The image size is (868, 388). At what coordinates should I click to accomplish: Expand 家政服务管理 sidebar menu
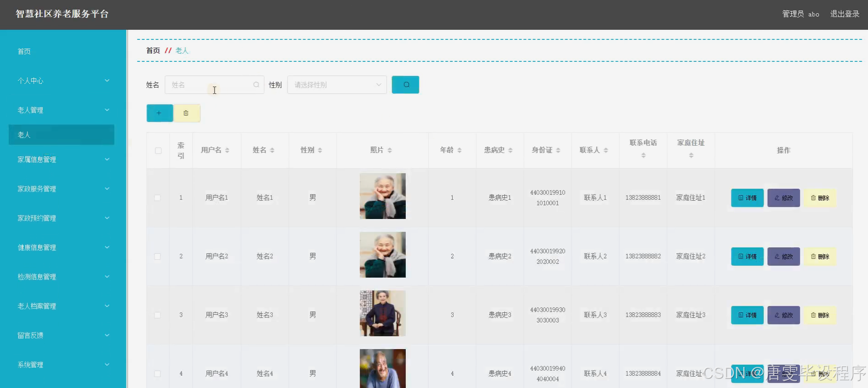pyautogui.click(x=63, y=189)
